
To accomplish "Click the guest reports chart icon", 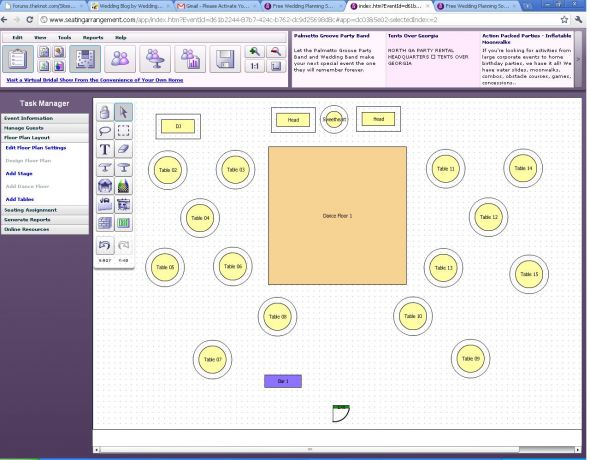I will click(x=190, y=59).
